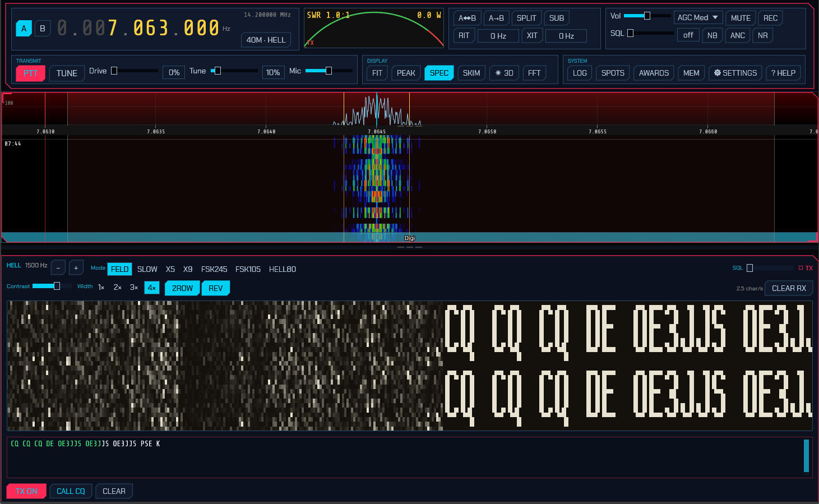The width and height of the screenshot is (819, 504).
Task: Adjust the Vol slider
Action: click(647, 16)
